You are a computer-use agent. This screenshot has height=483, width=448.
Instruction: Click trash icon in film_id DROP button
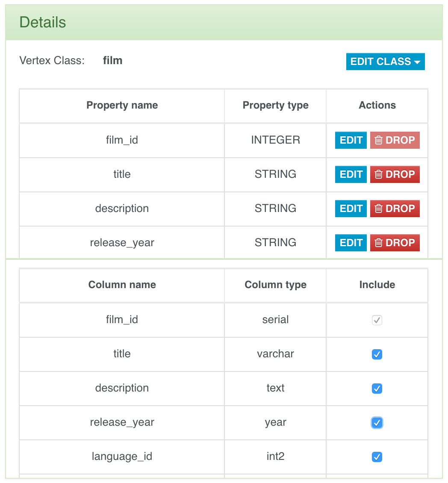tap(378, 140)
